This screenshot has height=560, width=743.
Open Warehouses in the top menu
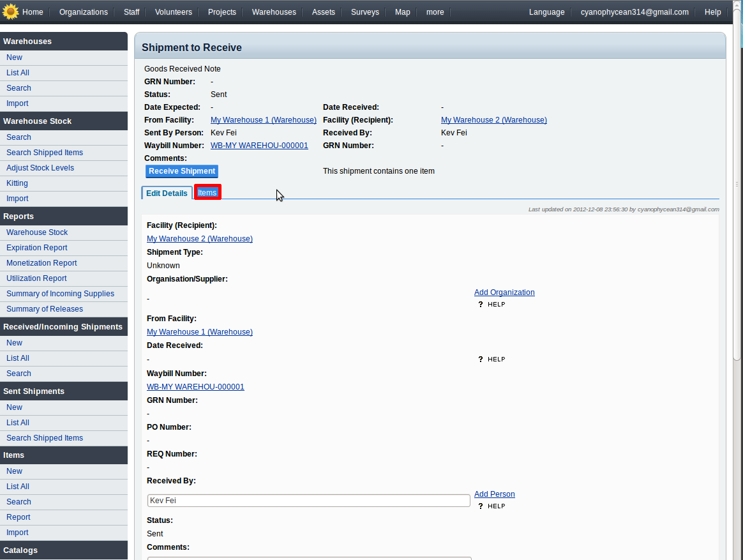point(274,12)
